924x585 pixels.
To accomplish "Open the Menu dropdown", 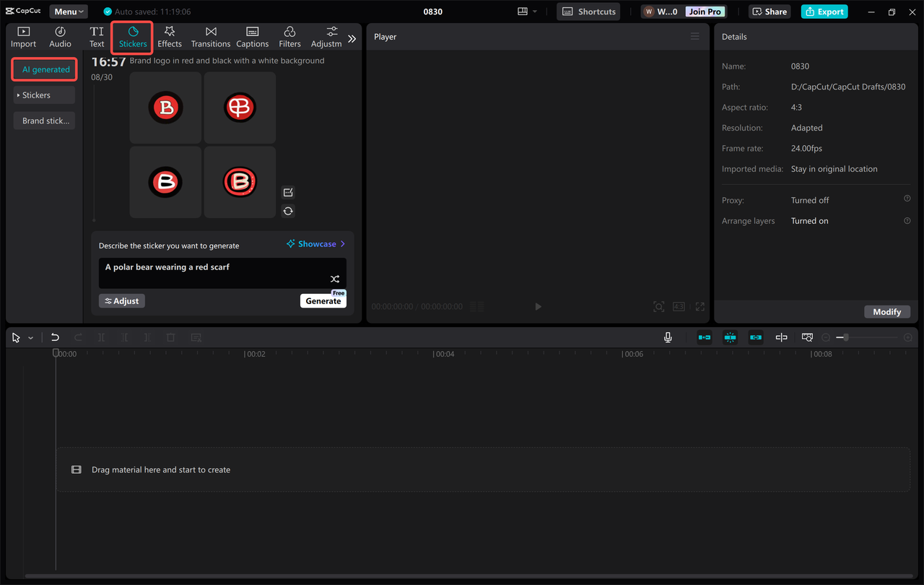I will pyautogui.click(x=68, y=11).
